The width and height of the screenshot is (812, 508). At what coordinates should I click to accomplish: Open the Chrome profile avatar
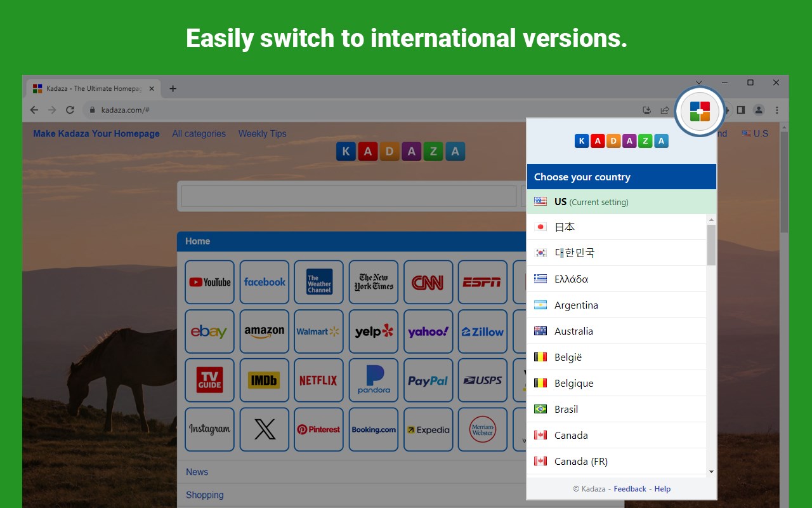(759, 110)
